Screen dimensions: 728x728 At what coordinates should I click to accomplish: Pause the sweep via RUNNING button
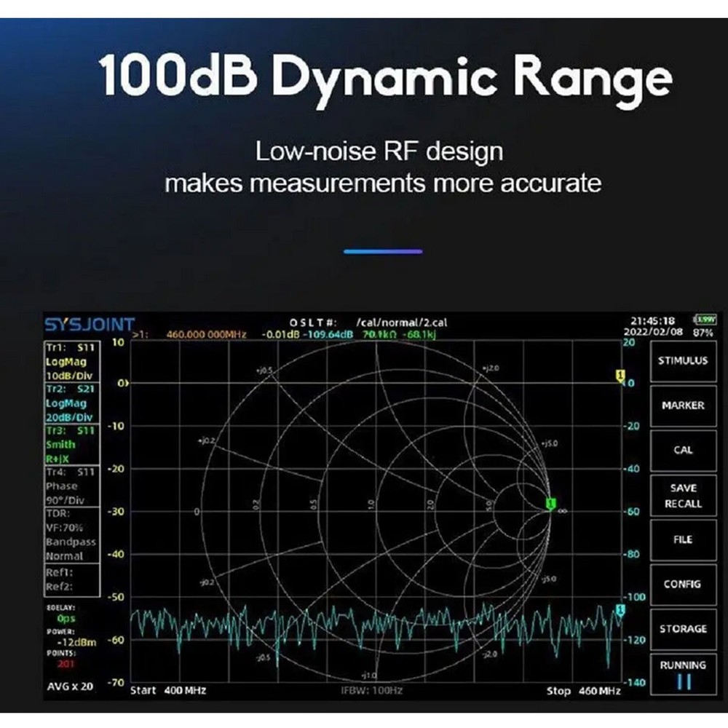683,671
